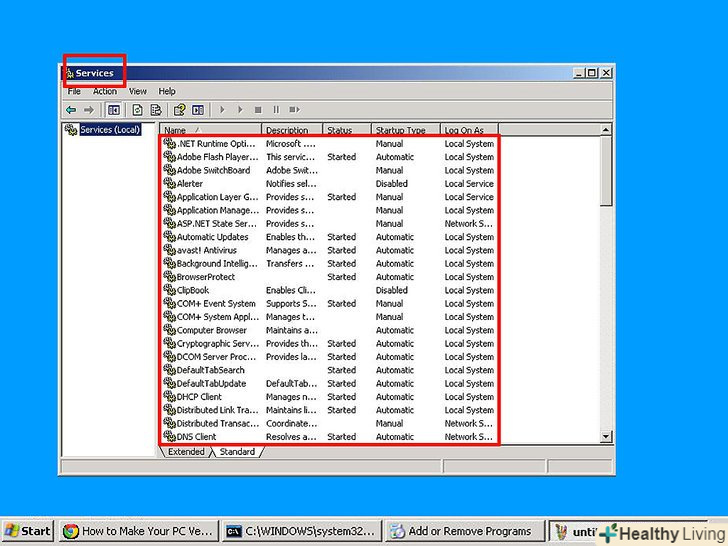This screenshot has width=728, height=546.
Task: Sort services by the Name column header
Action: click(x=210, y=130)
